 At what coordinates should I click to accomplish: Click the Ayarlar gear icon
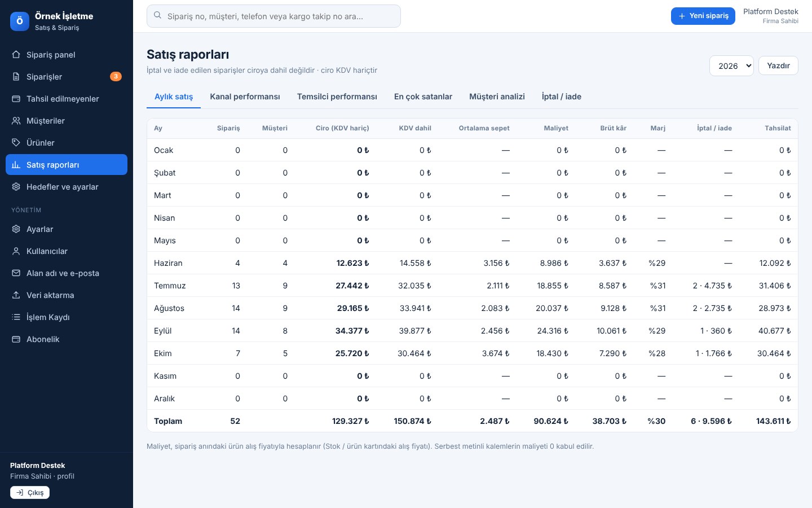pyautogui.click(x=16, y=229)
